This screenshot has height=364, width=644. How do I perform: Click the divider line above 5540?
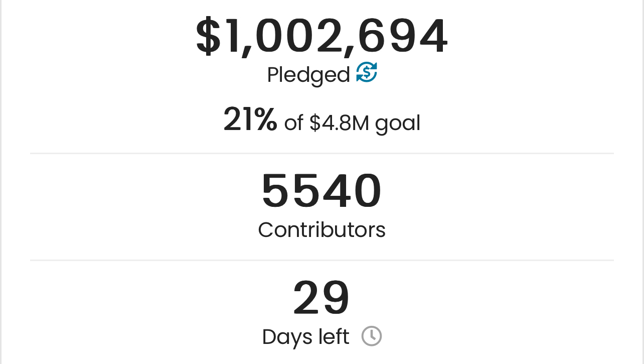coord(321,153)
